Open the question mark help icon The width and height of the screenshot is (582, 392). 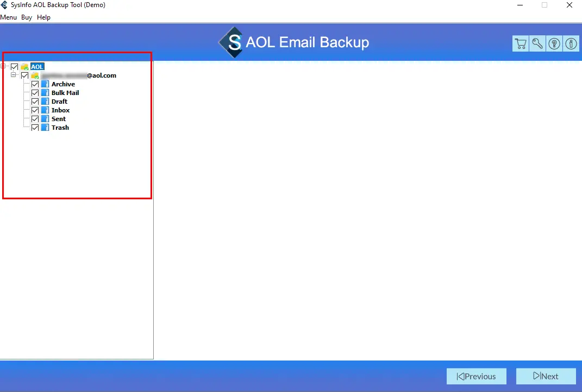554,44
